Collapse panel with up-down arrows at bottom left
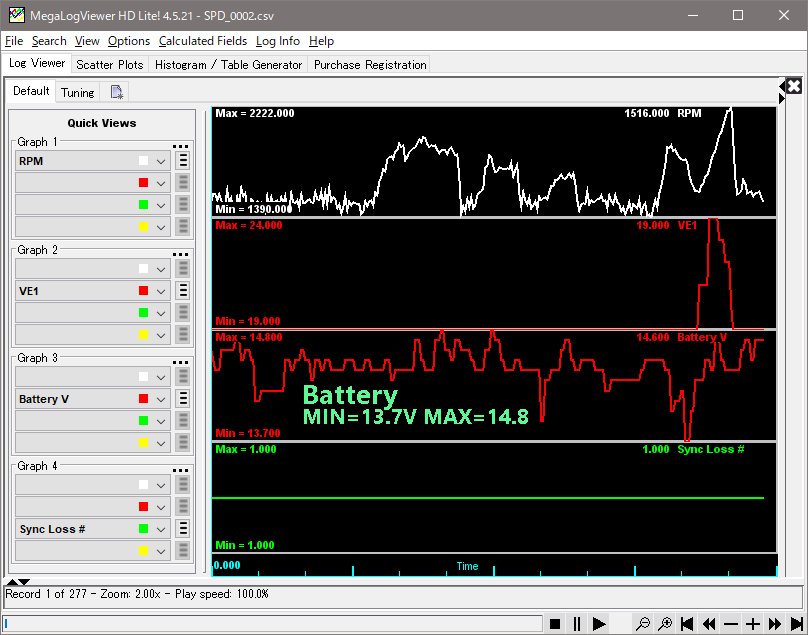Screen dimensions: 808x635 18,582
